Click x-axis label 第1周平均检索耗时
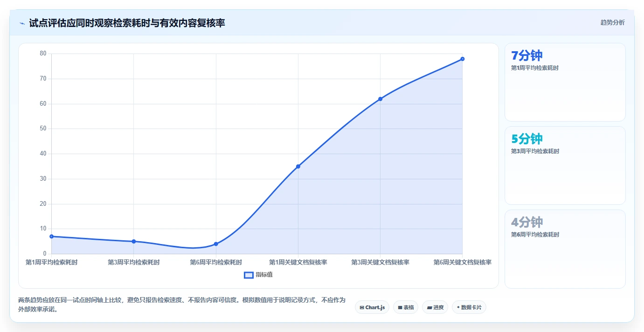 point(51,263)
